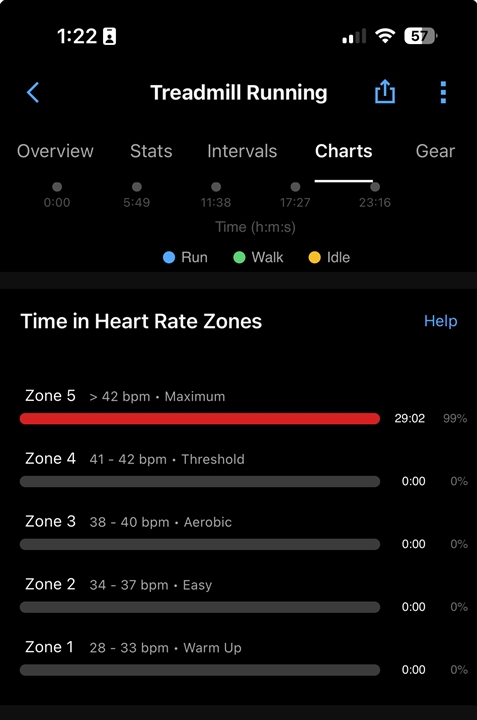Tap the 11:38 time axis marker

pyautogui.click(x=216, y=195)
